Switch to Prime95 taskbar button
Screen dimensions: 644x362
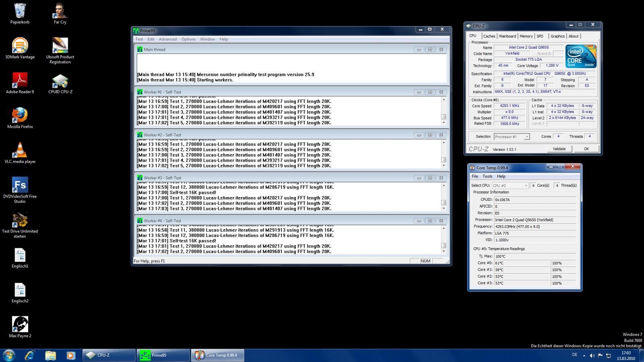click(x=163, y=355)
